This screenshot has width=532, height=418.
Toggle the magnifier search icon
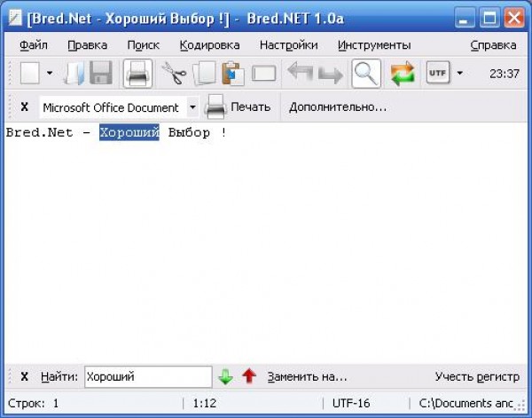pos(366,74)
